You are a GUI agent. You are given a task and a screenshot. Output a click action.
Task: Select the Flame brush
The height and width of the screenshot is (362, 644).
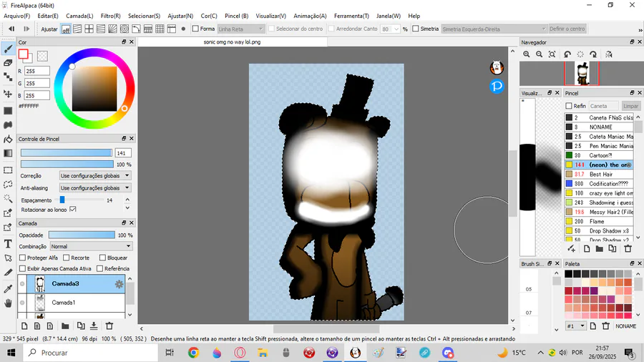[599, 222]
